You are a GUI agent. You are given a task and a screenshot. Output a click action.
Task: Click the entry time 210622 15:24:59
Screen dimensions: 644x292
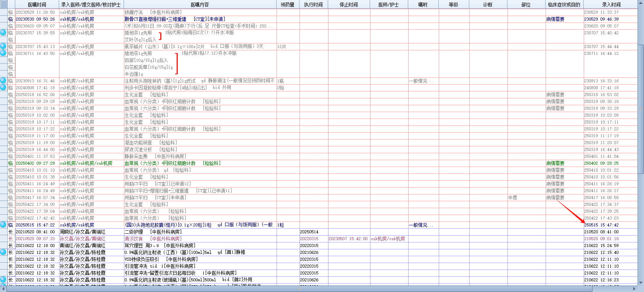[x=601, y=245]
